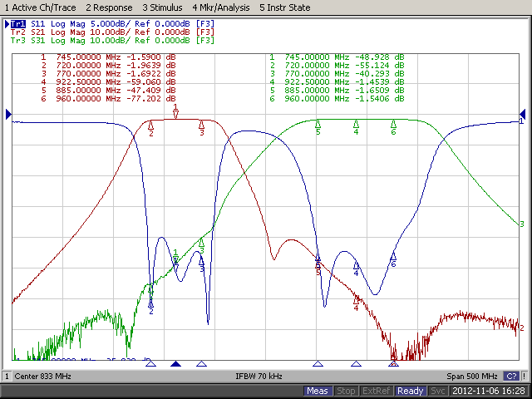This screenshot has height=399, width=532.
Task: Click red readout 885 MHz -47.409 dB
Action: coord(108,91)
